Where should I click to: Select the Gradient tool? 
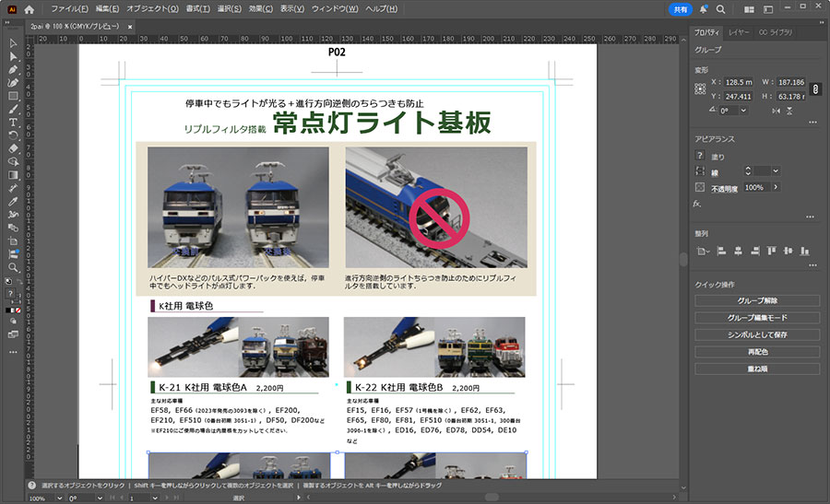[13, 175]
